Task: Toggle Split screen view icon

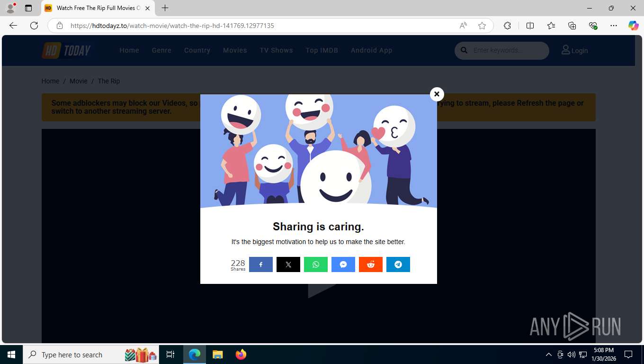Action: (530, 26)
